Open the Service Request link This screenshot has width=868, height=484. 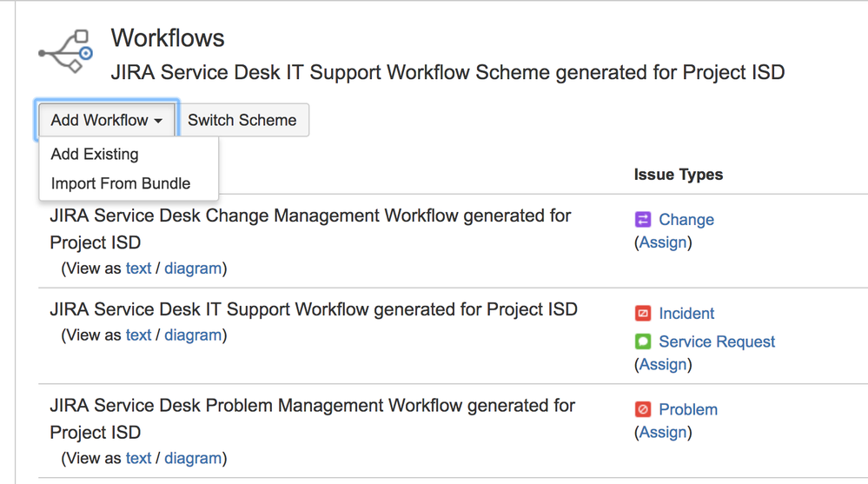[717, 342]
